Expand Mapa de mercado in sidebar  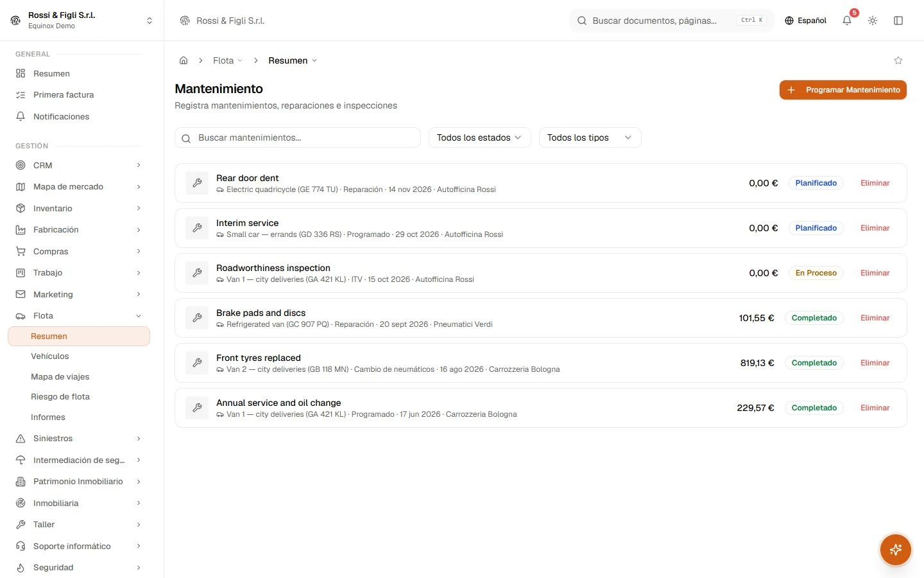coord(78,187)
